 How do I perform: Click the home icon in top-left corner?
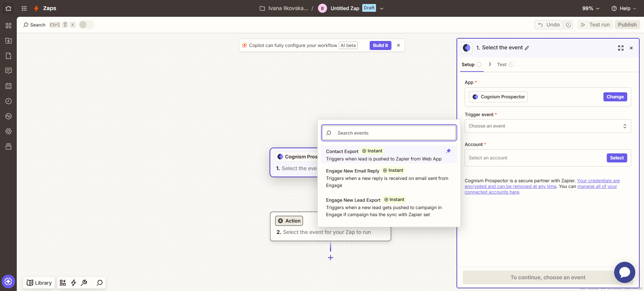pos(8,8)
